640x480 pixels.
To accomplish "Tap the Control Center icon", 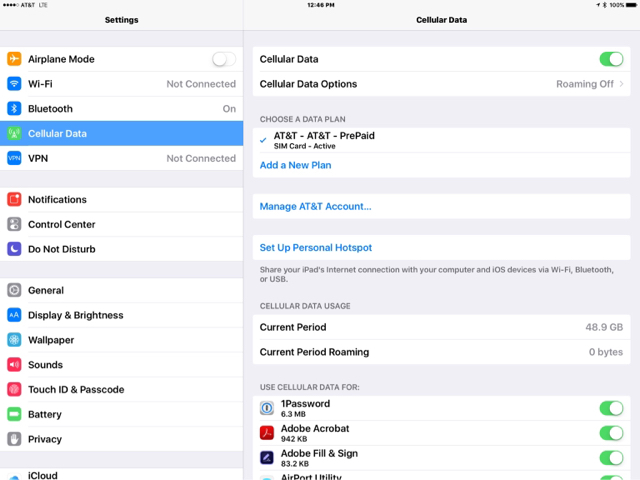I will 14,224.
